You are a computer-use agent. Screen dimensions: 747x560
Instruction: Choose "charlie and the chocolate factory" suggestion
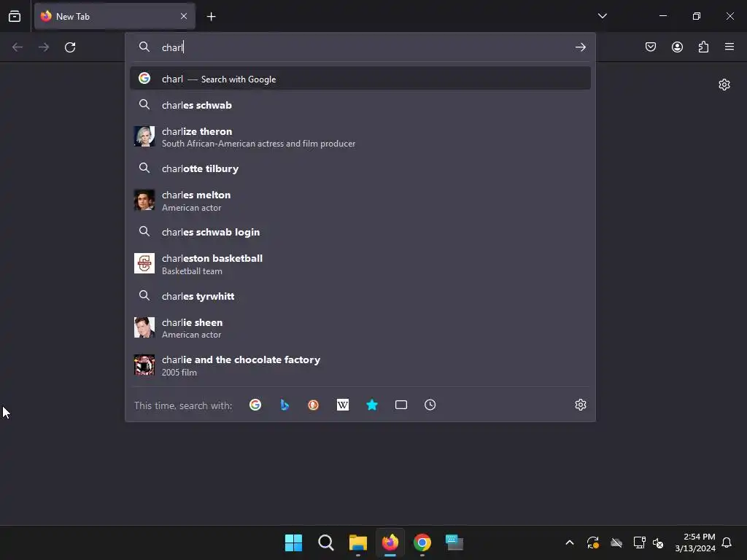(360, 365)
